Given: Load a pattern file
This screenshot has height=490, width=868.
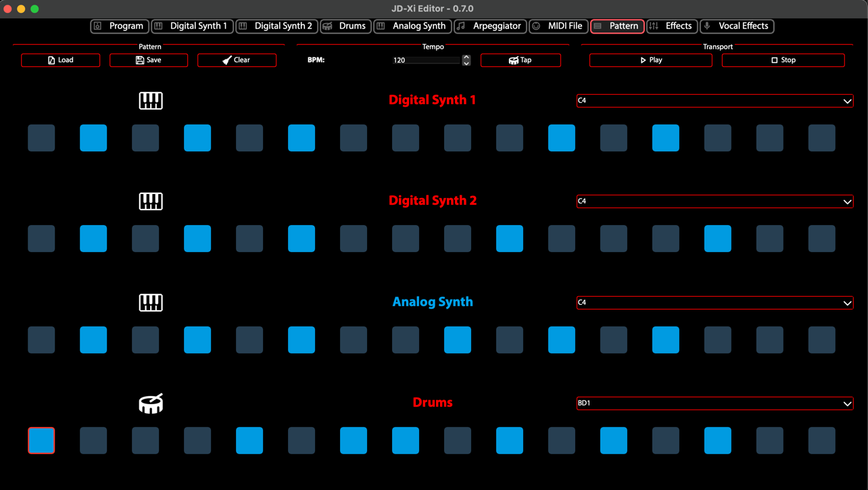Looking at the screenshot, I should (61, 60).
